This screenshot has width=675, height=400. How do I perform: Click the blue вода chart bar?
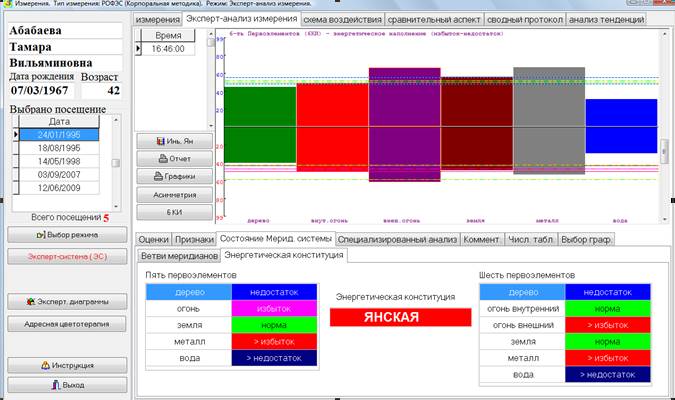(621, 126)
